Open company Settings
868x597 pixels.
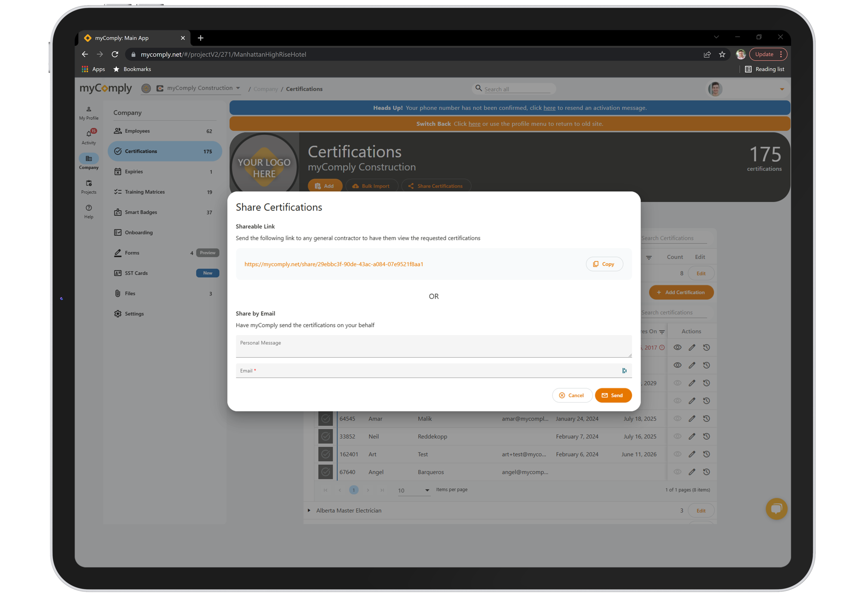pos(164,314)
